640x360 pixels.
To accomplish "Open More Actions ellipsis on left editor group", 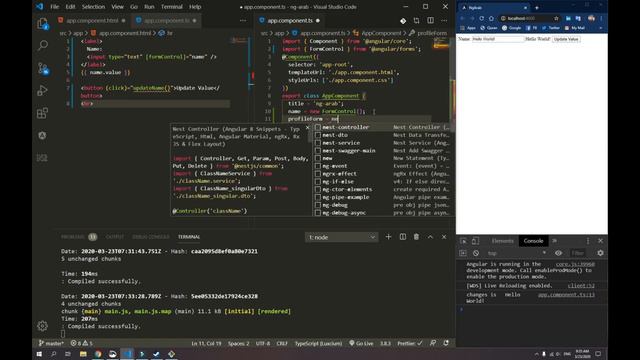I will tap(243, 20).
